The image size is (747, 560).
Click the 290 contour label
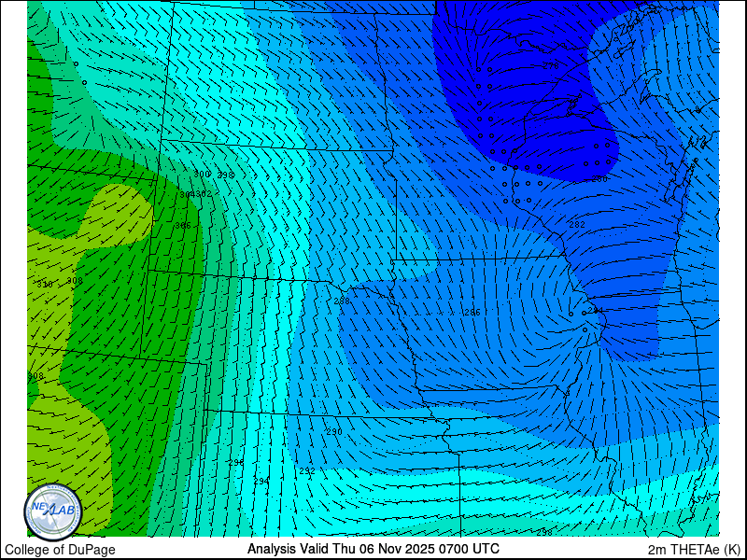tap(334, 432)
